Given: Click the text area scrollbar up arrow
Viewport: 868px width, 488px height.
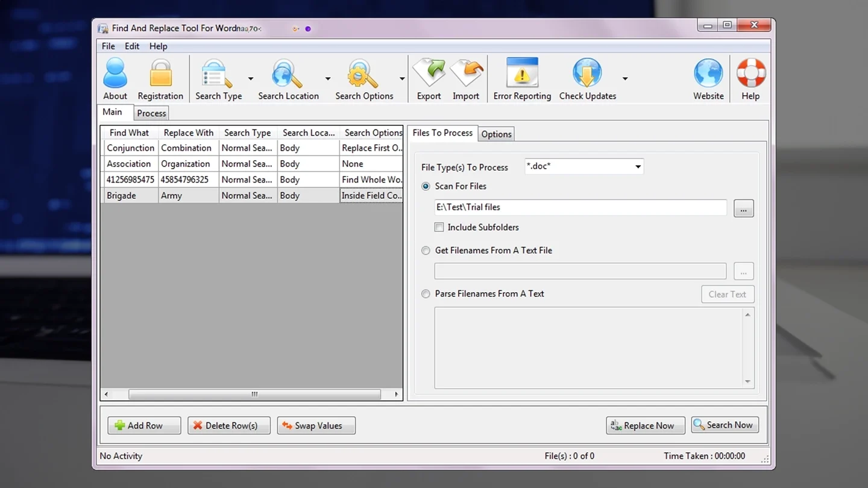Looking at the screenshot, I should [747, 314].
